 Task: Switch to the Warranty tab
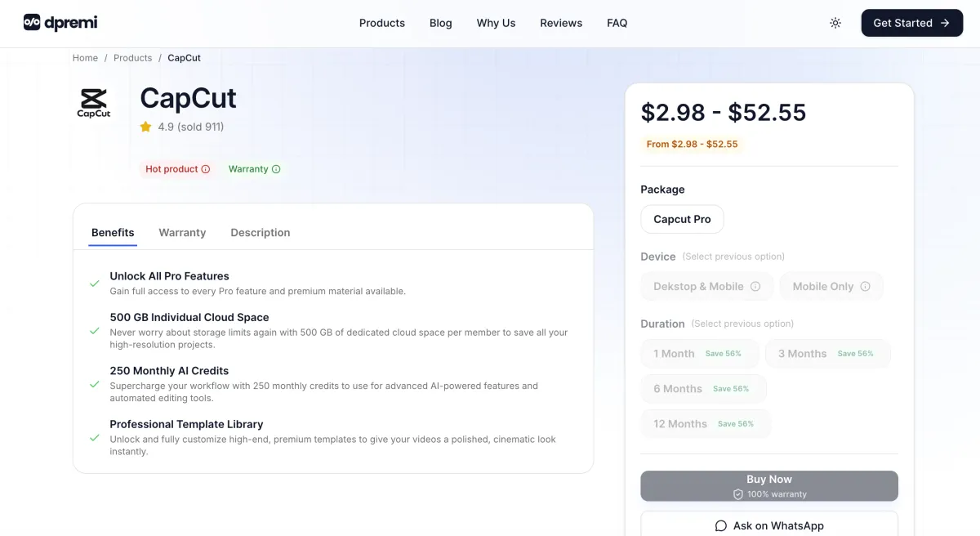(182, 232)
